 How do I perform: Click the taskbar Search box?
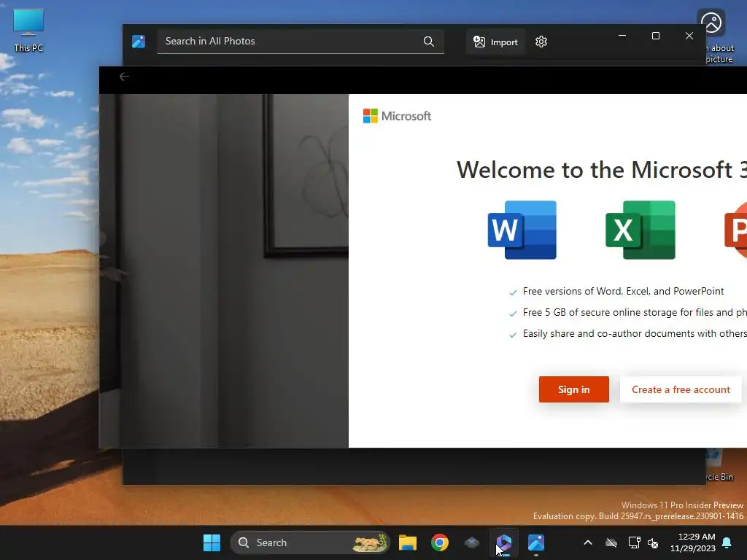(309, 542)
